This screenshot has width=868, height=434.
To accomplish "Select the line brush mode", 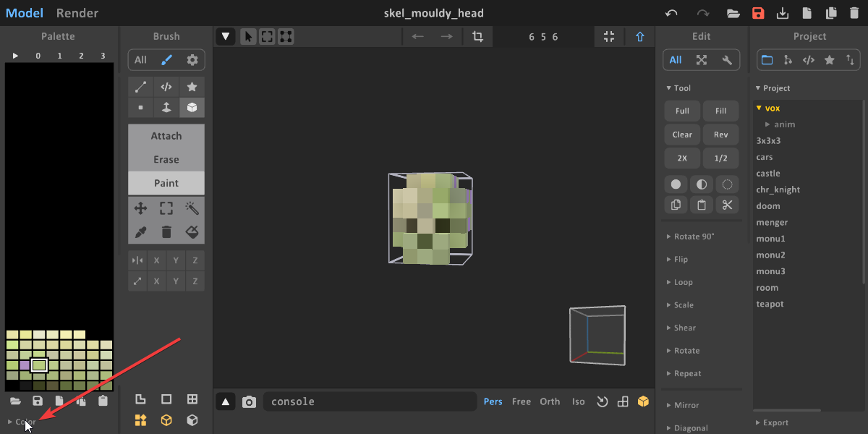I will [x=140, y=87].
